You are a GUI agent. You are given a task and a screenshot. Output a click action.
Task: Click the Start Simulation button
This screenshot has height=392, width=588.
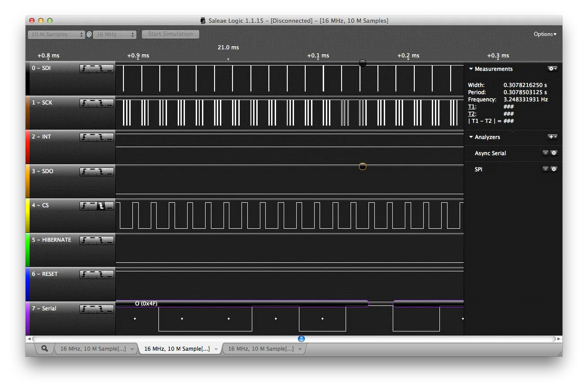(170, 34)
